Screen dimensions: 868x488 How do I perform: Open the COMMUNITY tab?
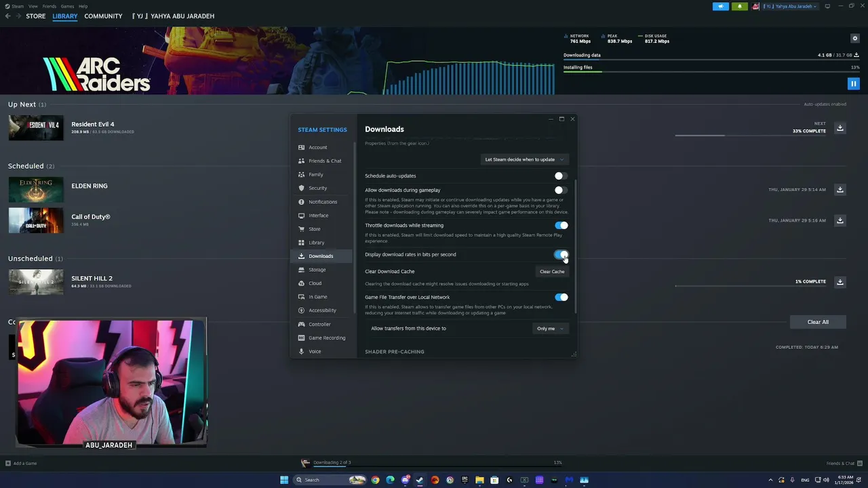pyautogui.click(x=103, y=16)
